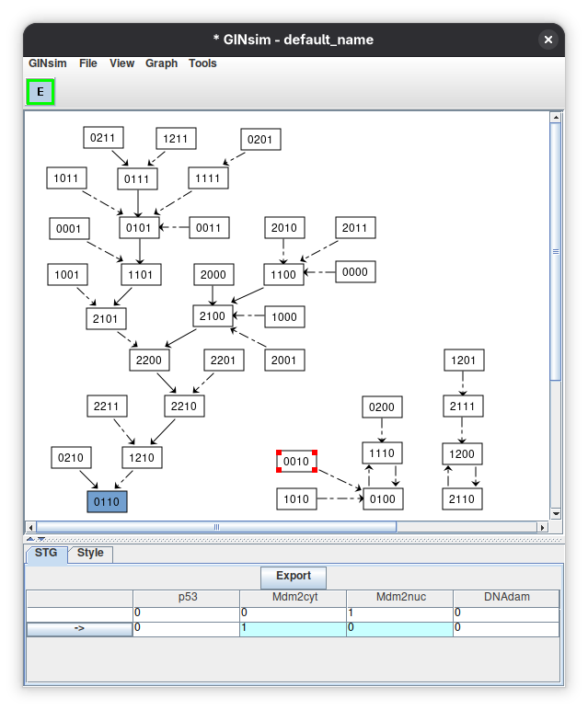The width and height of the screenshot is (588, 710).
Task: Select state node 0101
Action: pyautogui.click(x=139, y=227)
